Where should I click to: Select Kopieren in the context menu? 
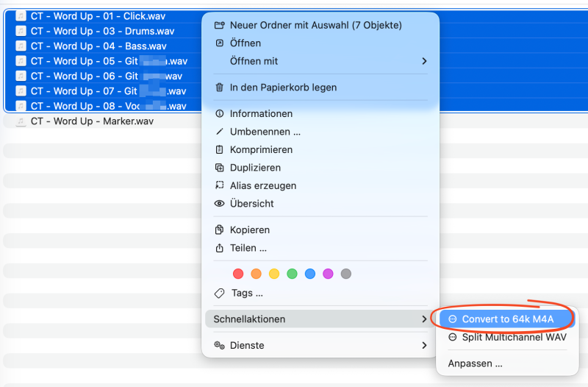point(250,230)
